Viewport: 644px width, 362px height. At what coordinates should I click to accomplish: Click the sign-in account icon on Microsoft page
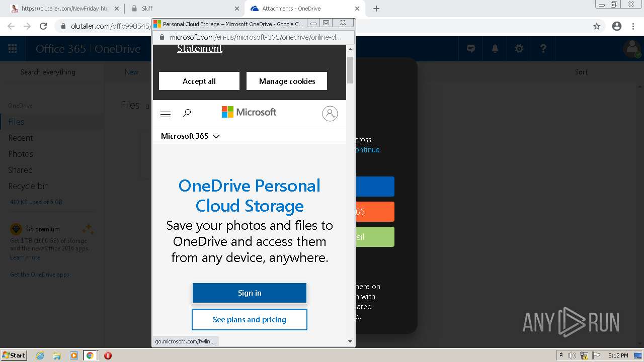click(330, 114)
